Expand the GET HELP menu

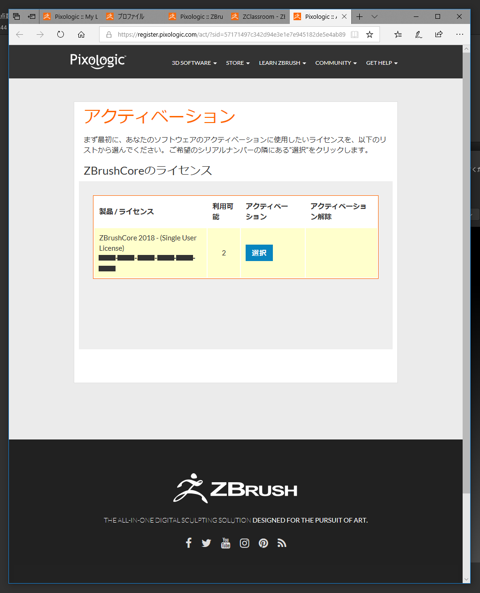(x=381, y=63)
